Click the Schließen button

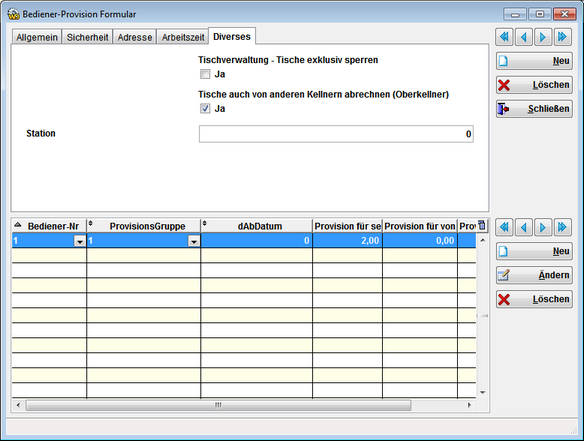tap(534, 108)
